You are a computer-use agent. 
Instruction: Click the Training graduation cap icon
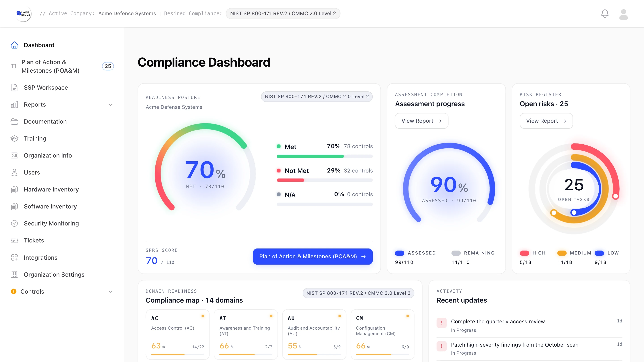[x=14, y=138]
